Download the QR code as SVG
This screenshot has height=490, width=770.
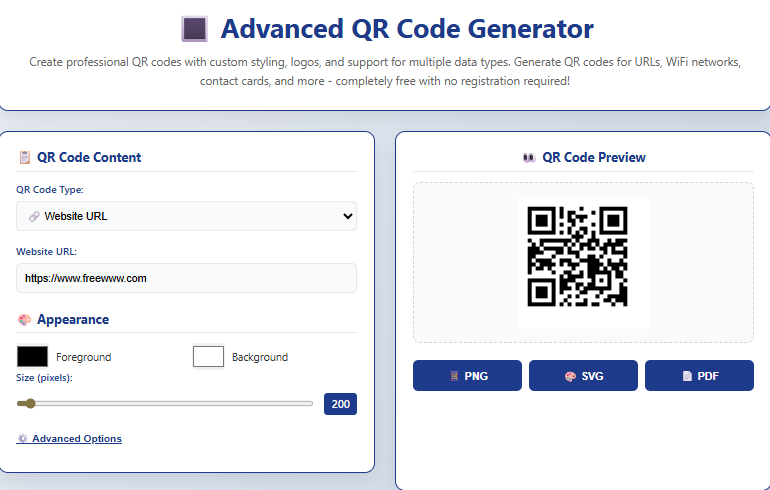tap(583, 376)
